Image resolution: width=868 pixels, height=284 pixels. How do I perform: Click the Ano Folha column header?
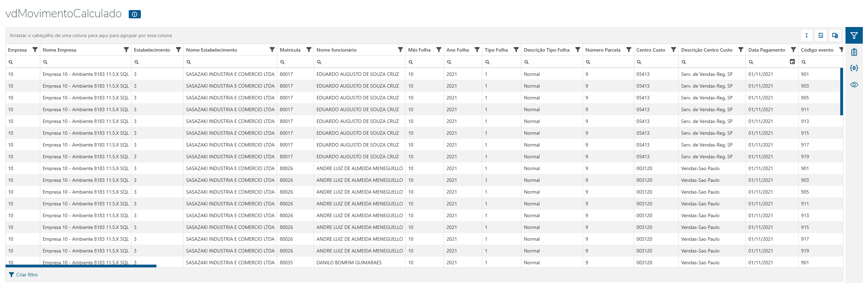[457, 50]
